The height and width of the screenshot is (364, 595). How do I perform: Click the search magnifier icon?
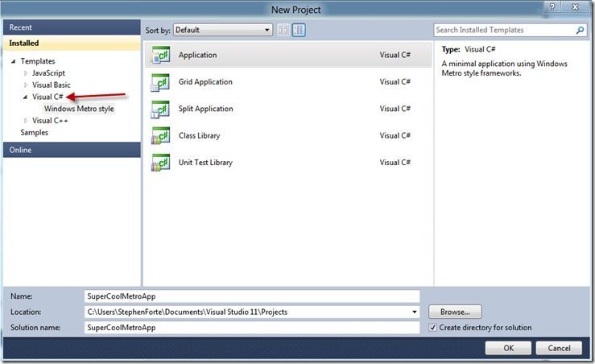pyautogui.click(x=580, y=30)
